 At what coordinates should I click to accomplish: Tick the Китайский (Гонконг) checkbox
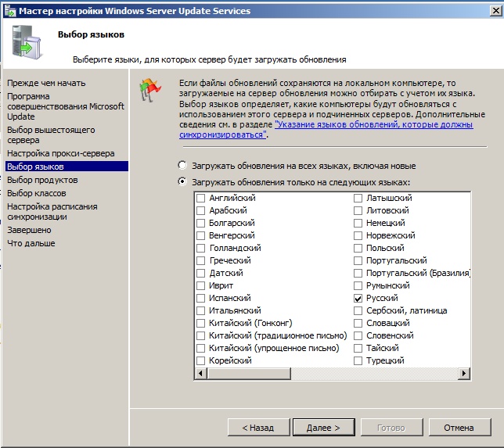coord(201,323)
